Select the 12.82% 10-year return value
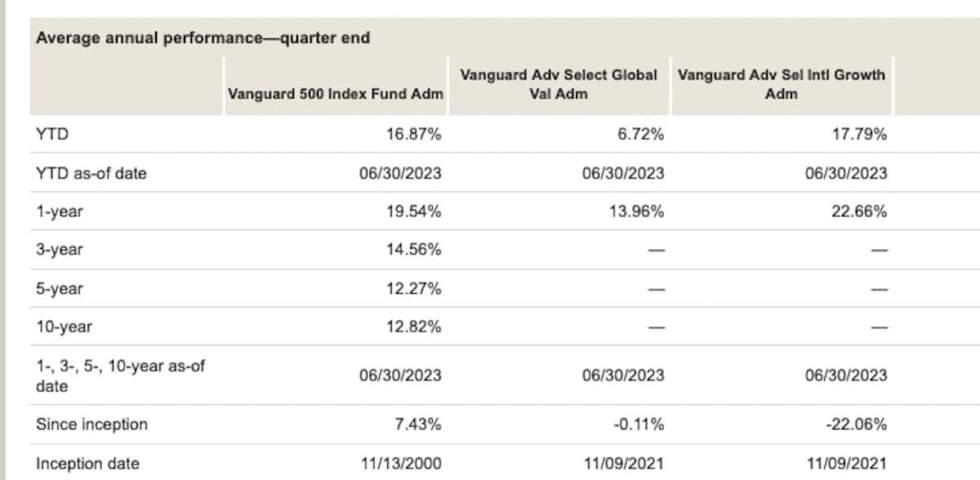This screenshot has width=980, height=480. click(x=413, y=327)
